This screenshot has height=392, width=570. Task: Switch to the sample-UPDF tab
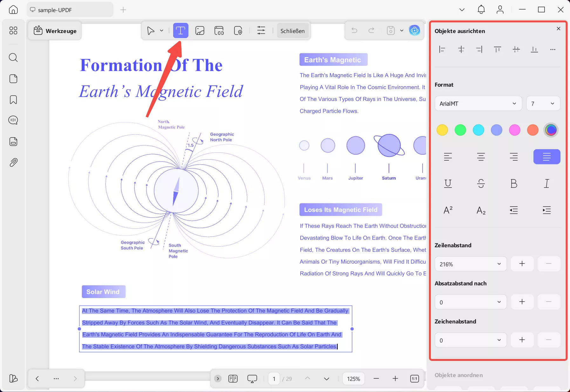[70, 10]
